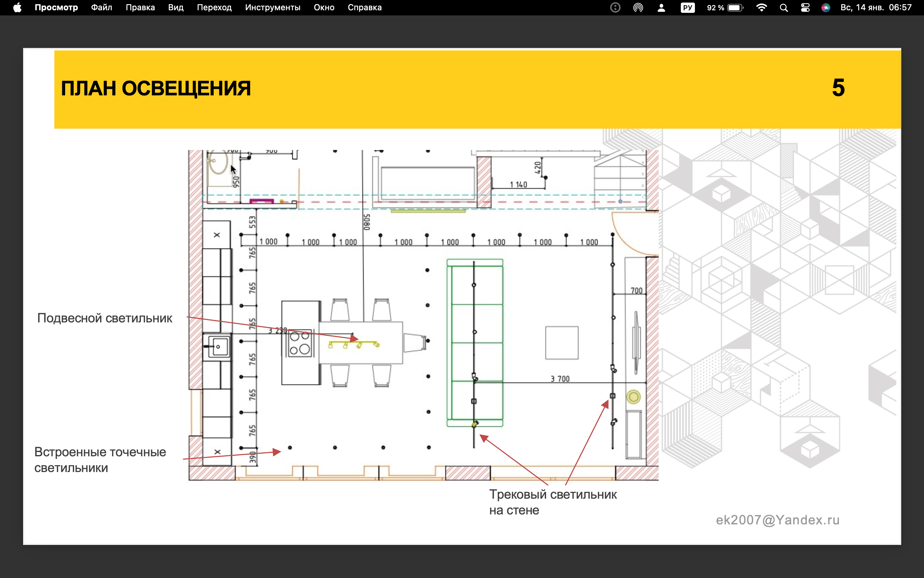This screenshot has width=924, height=578.
Task: Open the Справка menu
Action: (365, 8)
